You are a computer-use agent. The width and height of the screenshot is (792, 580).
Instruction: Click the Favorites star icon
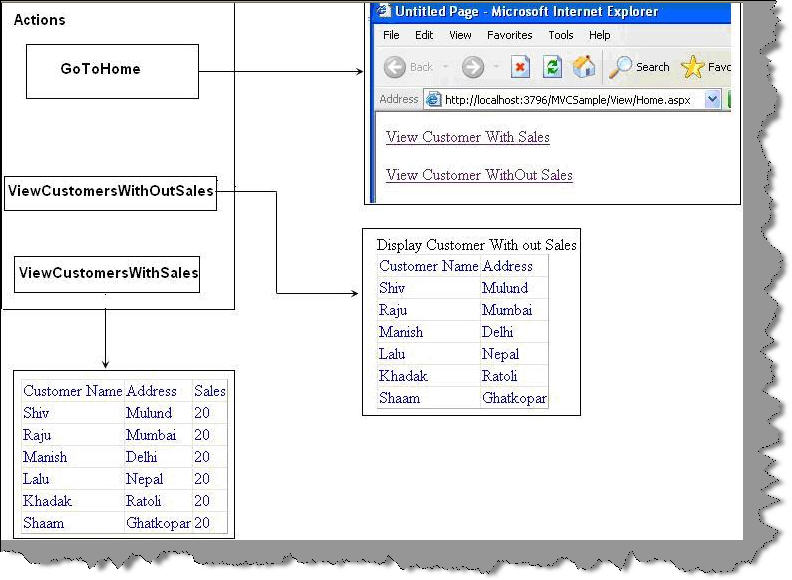[692, 67]
